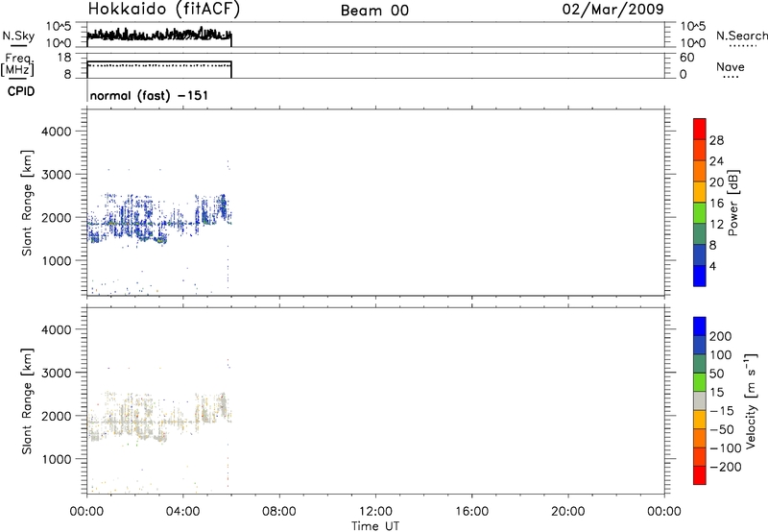Click the '12:00' time tick label
768x532 pixels.
click(375, 512)
